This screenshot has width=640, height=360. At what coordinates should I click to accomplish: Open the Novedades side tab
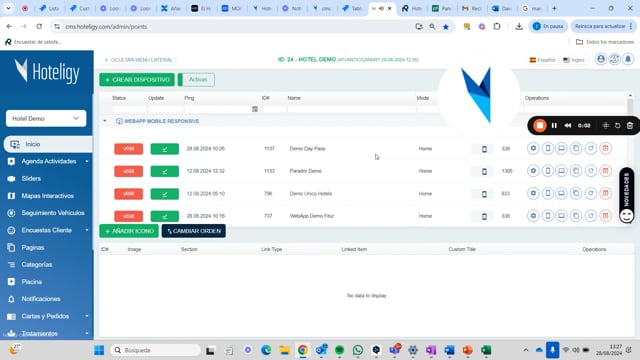point(627,195)
